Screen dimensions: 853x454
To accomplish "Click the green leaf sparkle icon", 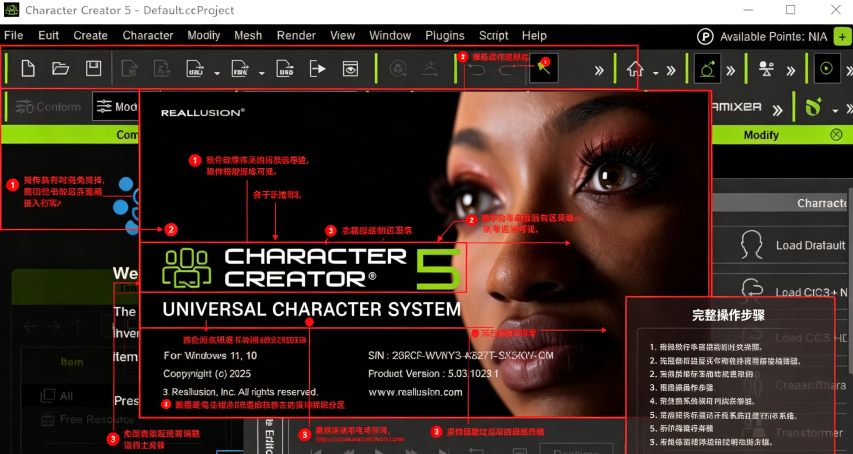I will [814, 107].
